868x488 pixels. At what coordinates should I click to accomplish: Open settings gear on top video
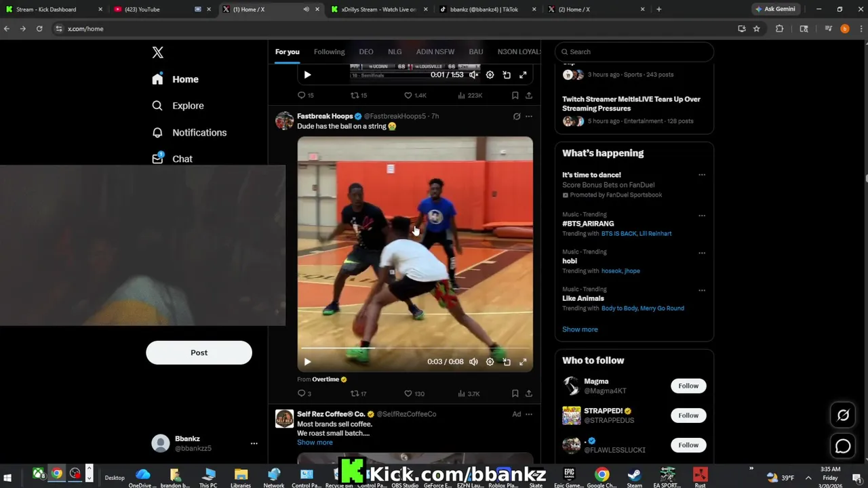click(490, 75)
